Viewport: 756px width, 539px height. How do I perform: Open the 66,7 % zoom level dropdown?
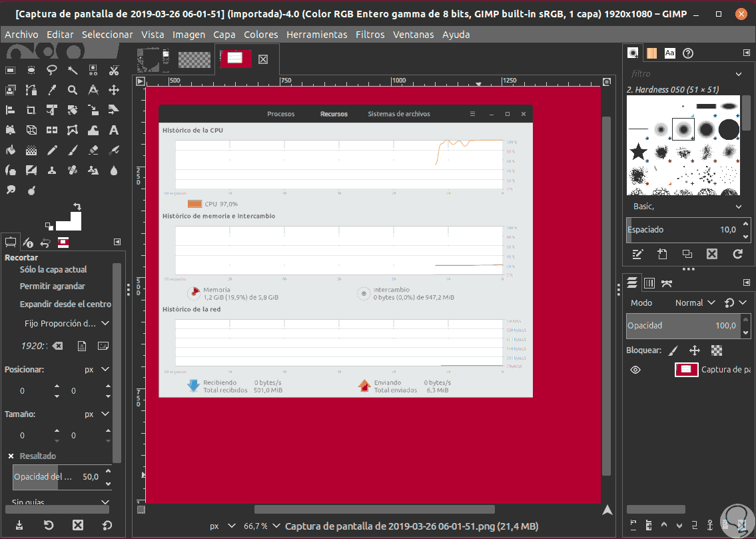tap(261, 526)
